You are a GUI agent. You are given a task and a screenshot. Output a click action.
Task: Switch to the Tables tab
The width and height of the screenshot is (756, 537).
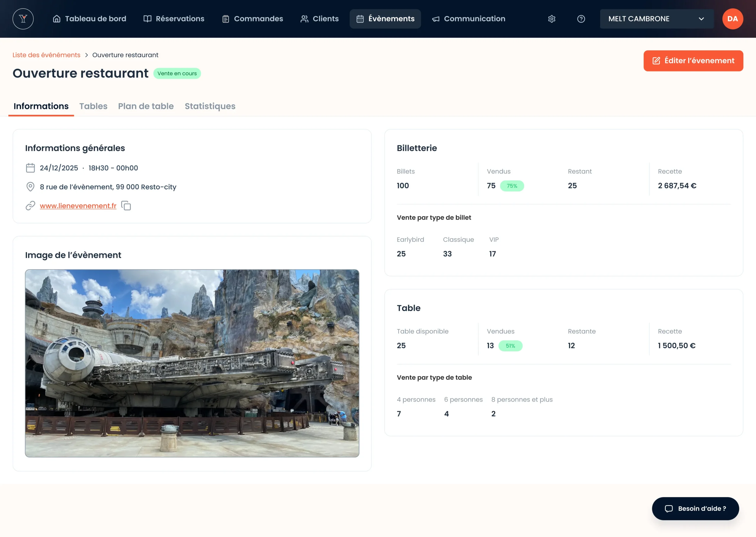(x=93, y=106)
